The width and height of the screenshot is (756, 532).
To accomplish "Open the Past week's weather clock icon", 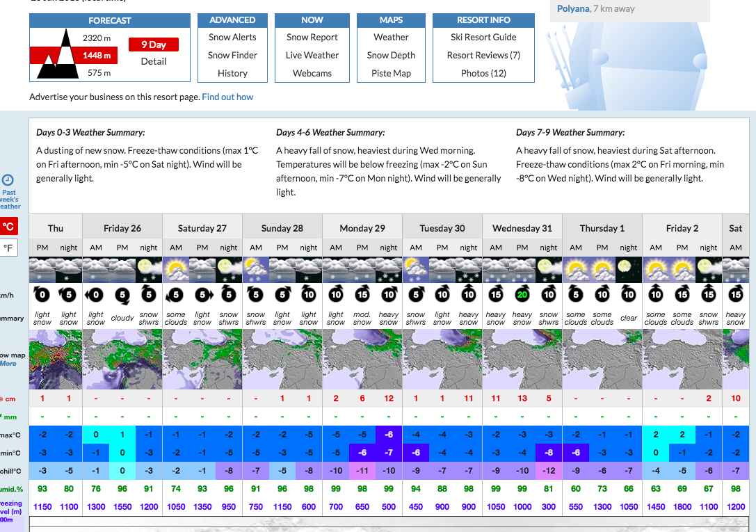I will (8, 180).
